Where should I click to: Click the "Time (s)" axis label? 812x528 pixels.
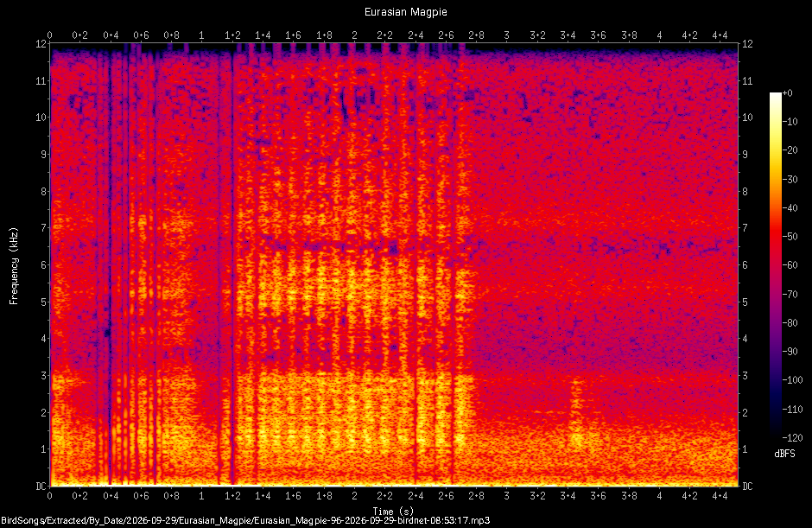click(393, 512)
